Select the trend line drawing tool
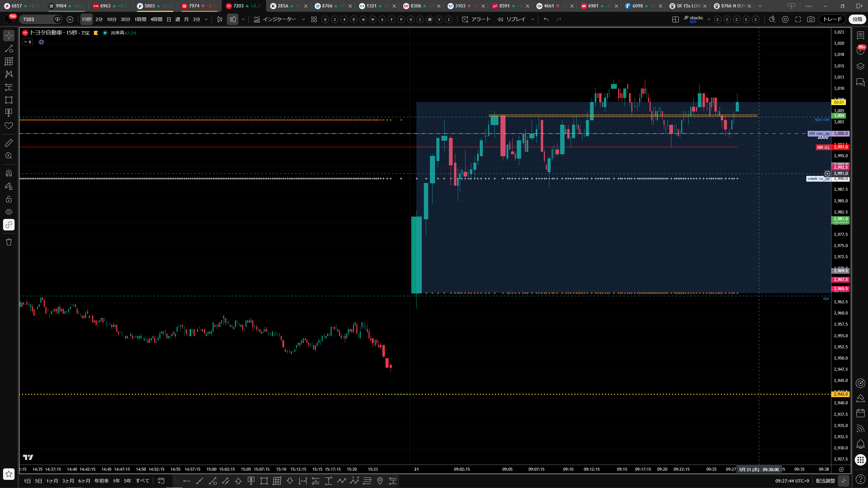This screenshot has height=488, width=868. pos(9,48)
